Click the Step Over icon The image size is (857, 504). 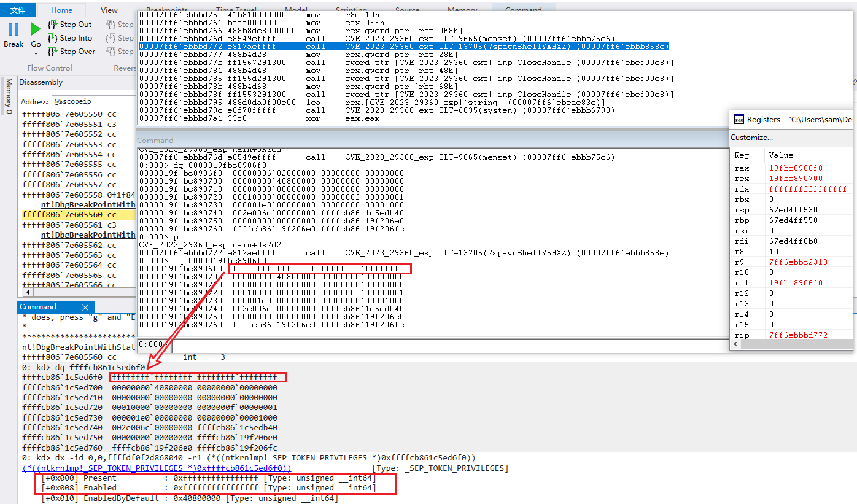coord(53,52)
